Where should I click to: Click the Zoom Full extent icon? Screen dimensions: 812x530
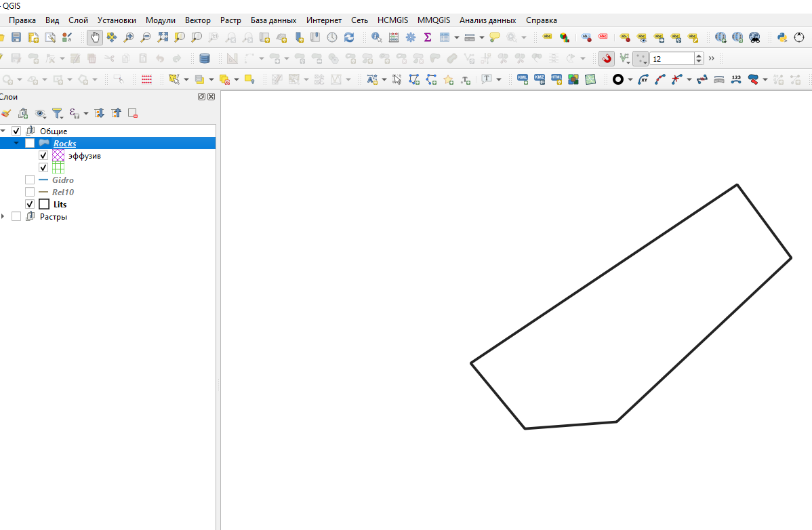163,37
